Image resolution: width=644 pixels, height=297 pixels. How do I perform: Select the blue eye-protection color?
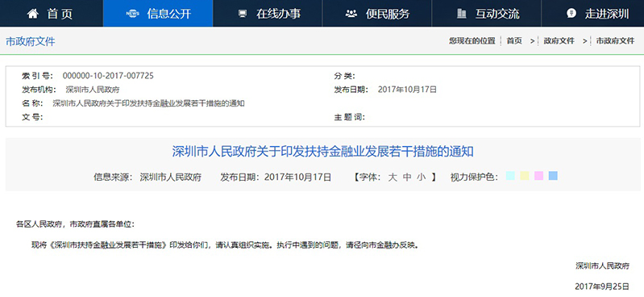[x=553, y=176]
